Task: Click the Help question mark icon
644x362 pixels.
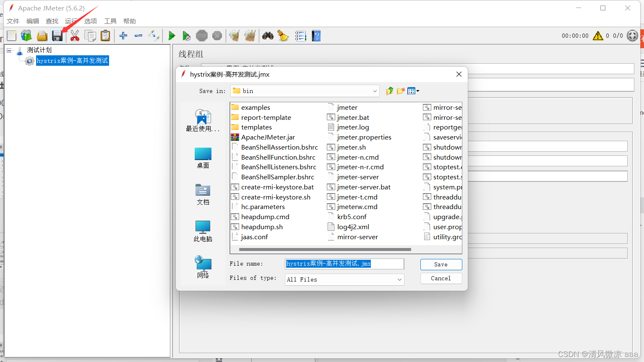Action: [x=316, y=36]
